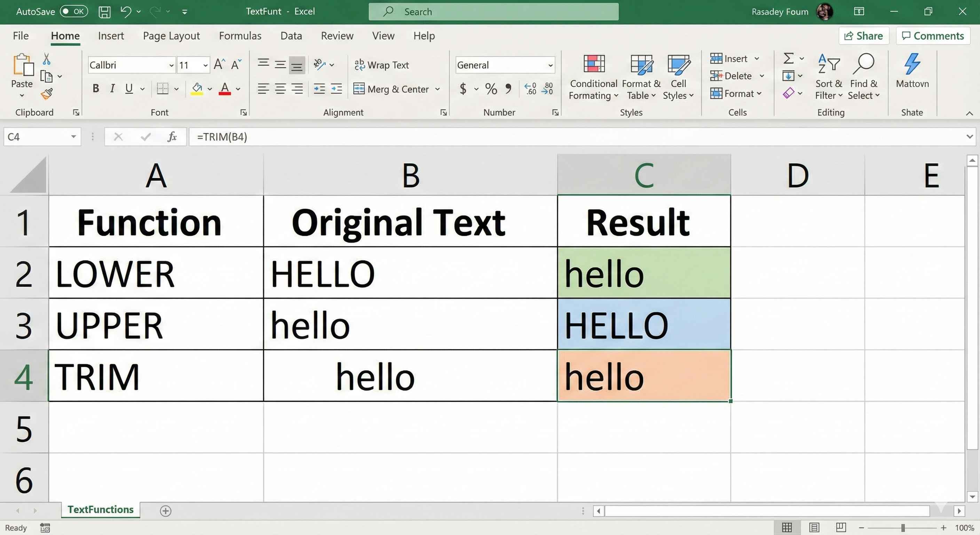Click the zoom slider handle
980x535 pixels.
coord(903,528)
